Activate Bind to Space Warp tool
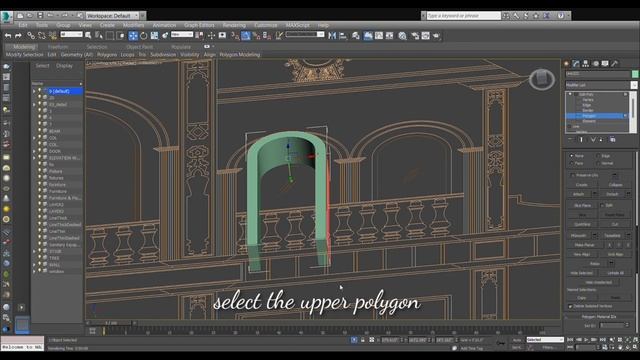Screen dimensions: 640x360 pyautogui.click(x=52, y=36)
